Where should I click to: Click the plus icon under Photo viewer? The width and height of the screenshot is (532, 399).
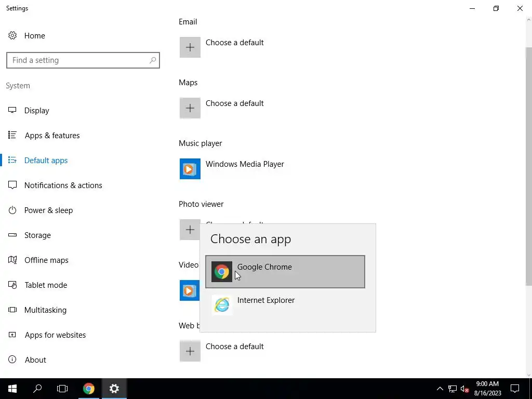click(190, 230)
